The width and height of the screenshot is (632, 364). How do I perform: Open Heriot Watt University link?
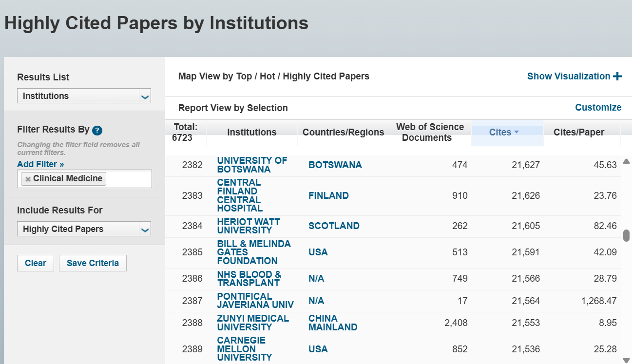[249, 226]
